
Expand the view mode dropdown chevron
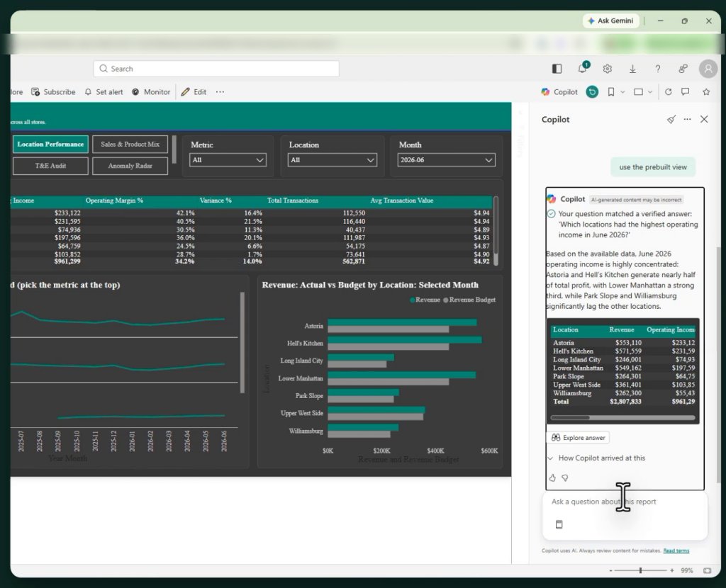[x=650, y=92]
